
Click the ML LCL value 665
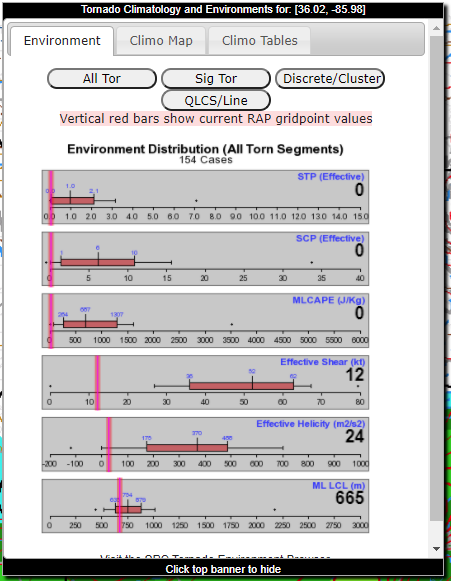click(x=350, y=498)
